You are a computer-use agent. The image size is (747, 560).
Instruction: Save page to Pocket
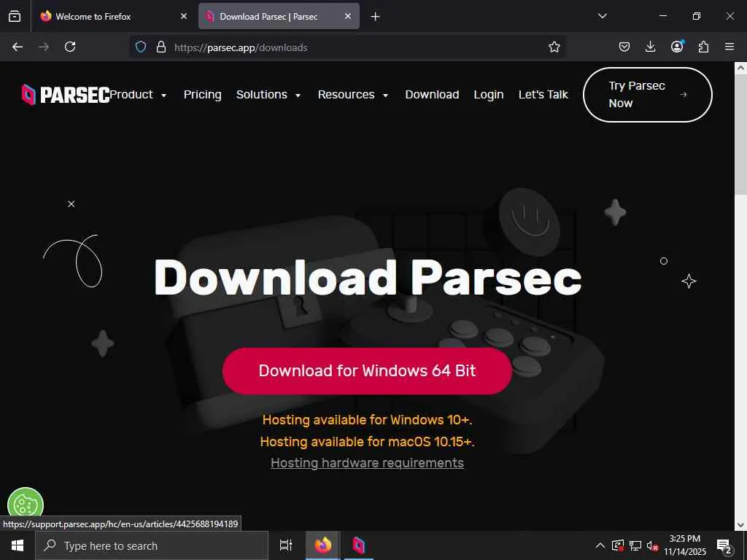click(x=624, y=47)
